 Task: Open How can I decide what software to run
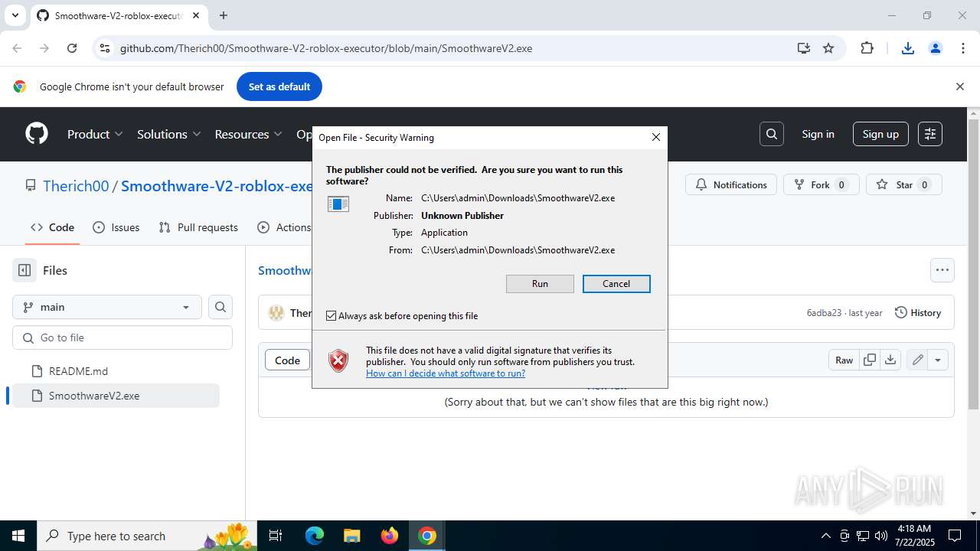(x=446, y=373)
